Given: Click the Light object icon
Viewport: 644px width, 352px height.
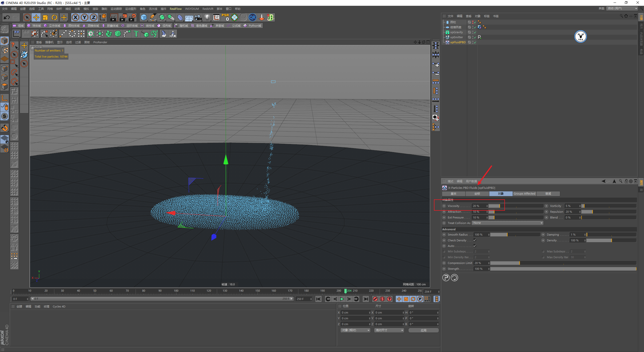Looking at the screenshot, I should point(207,17).
